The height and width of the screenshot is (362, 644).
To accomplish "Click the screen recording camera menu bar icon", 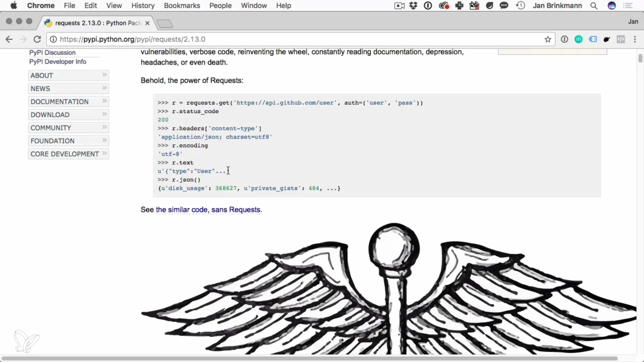I will [x=399, y=6].
